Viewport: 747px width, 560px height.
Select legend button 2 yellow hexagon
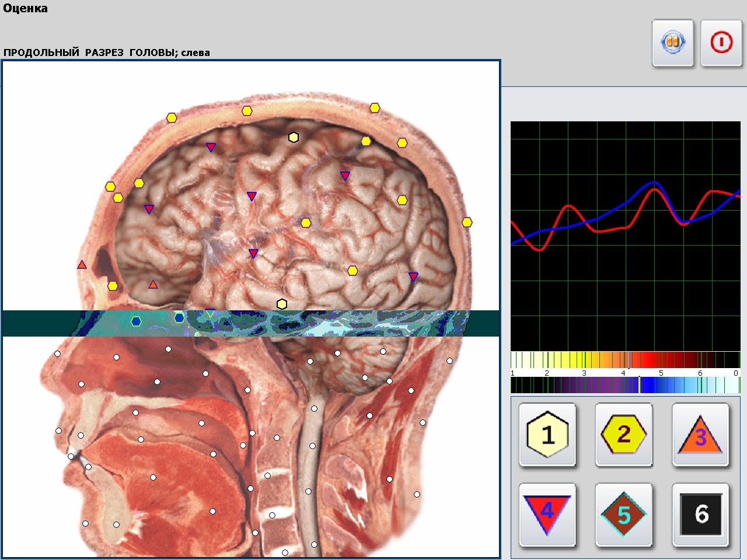pos(624,435)
